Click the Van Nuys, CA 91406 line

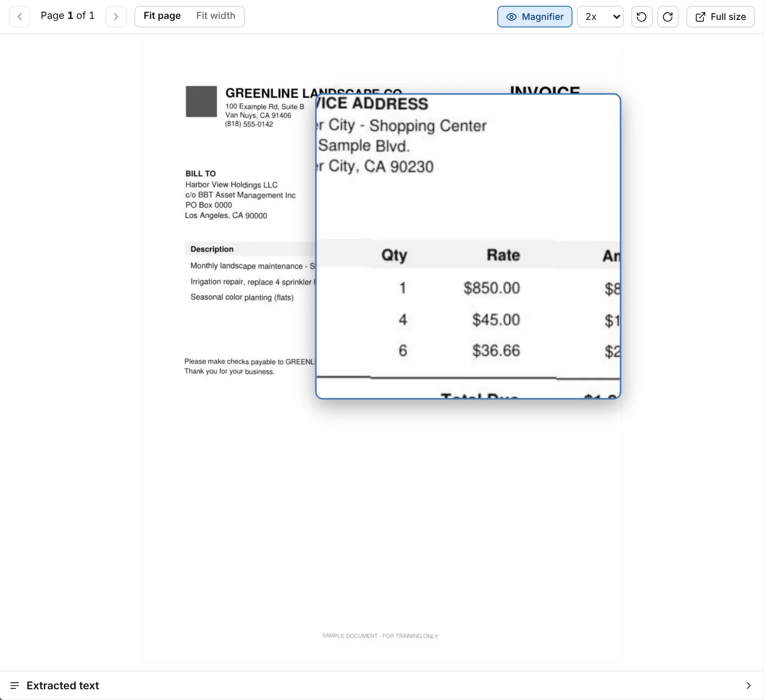click(258, 115)
